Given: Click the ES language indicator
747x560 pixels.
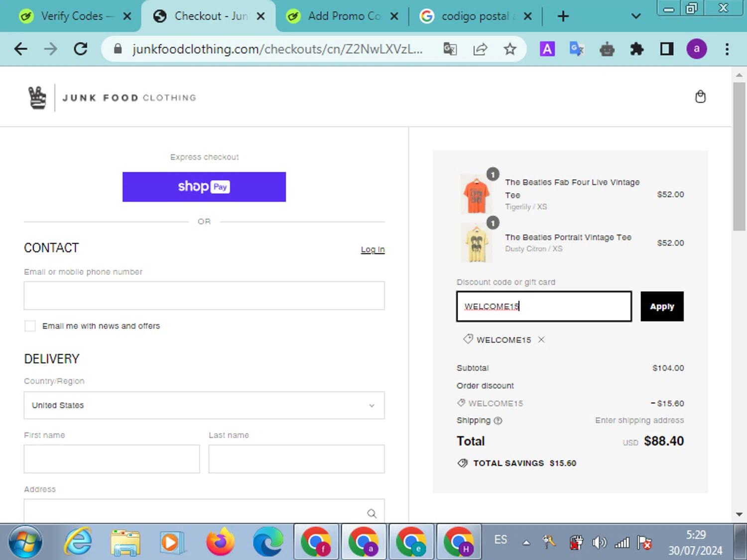Looking at the screenshot, I should pos(500,540).
